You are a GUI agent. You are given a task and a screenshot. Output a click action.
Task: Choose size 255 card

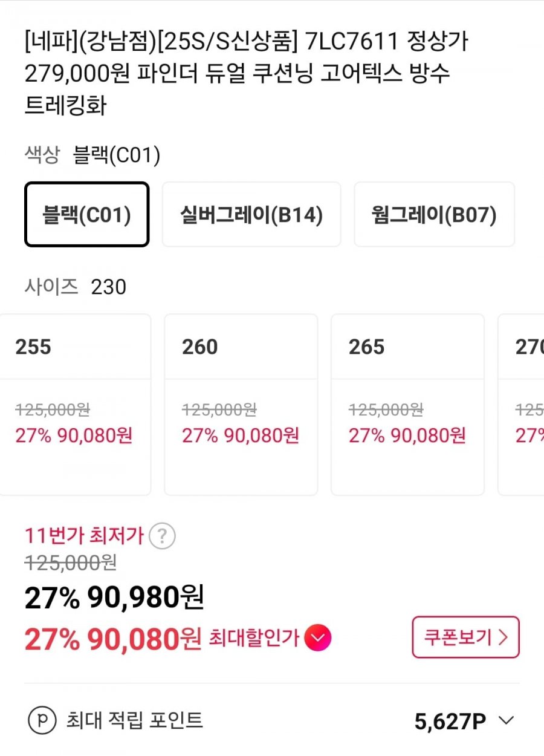(74, 404)
